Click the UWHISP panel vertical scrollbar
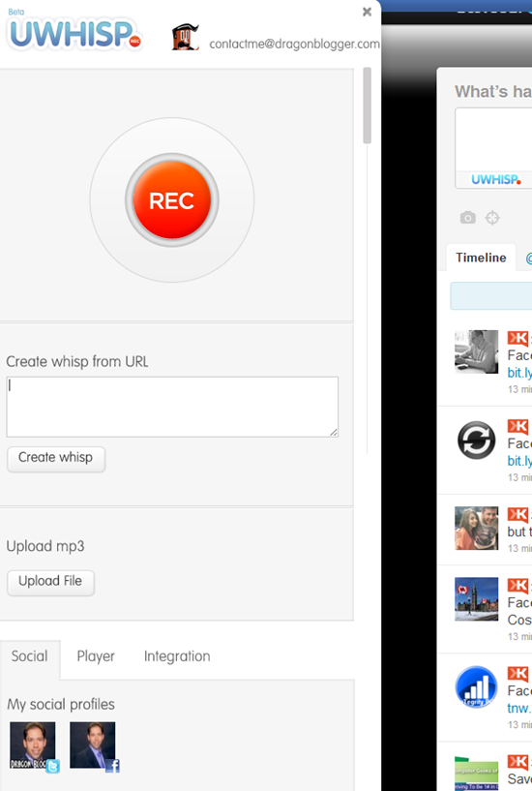532x791 pixels. tap(368, 106)
